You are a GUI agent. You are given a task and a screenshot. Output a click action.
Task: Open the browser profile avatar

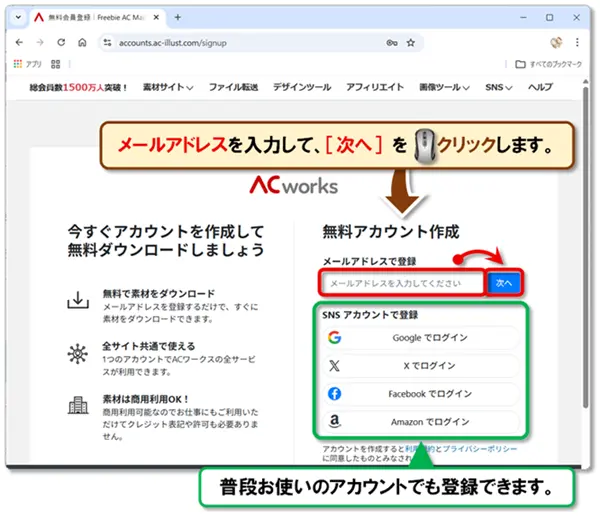(x=556, y=42)
